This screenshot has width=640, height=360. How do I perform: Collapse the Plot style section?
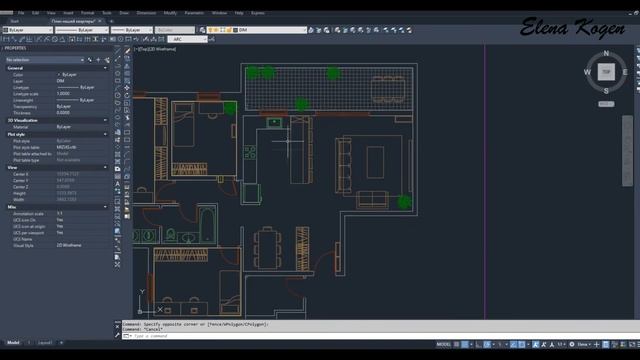point(105,134)
